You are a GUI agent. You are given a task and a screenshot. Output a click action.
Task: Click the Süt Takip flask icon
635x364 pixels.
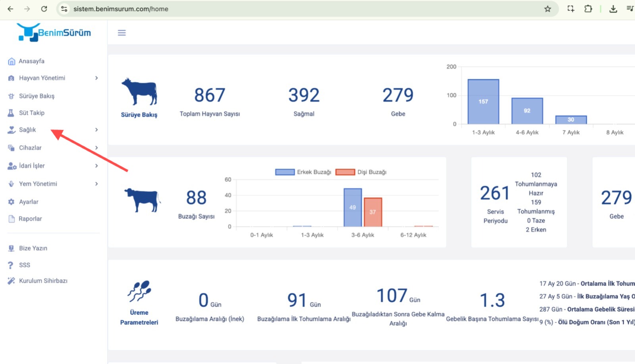[11, 113]
